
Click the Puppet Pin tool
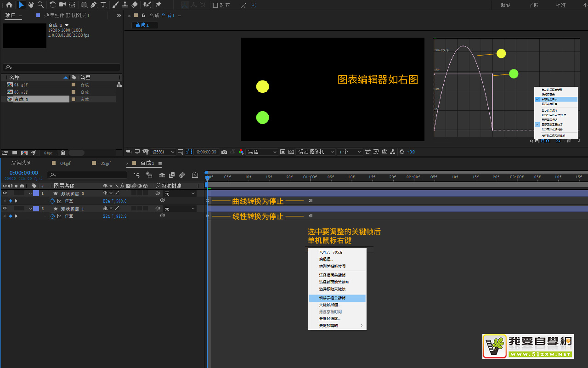[158, 5]
